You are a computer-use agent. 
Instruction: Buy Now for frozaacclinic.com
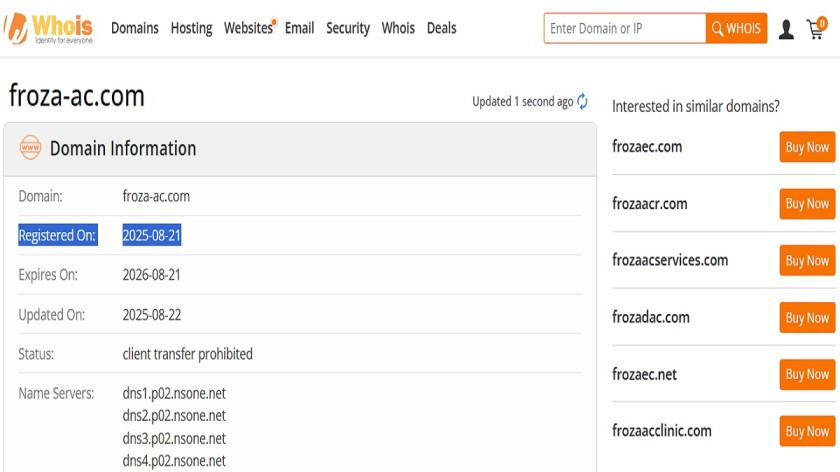point(807,431)
